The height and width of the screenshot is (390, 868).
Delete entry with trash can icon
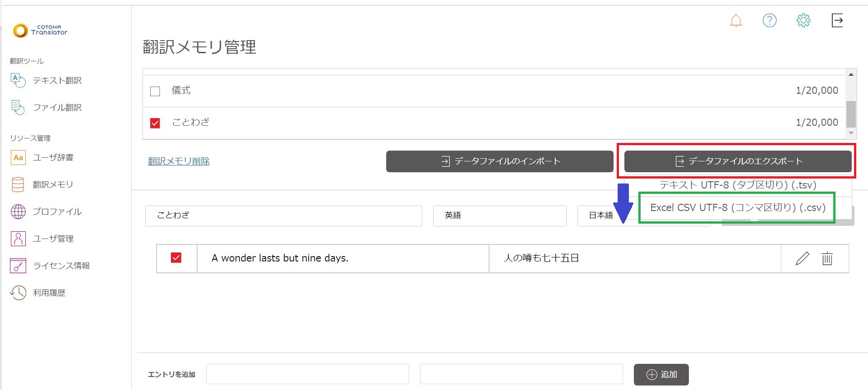click(x=827, y=258)
